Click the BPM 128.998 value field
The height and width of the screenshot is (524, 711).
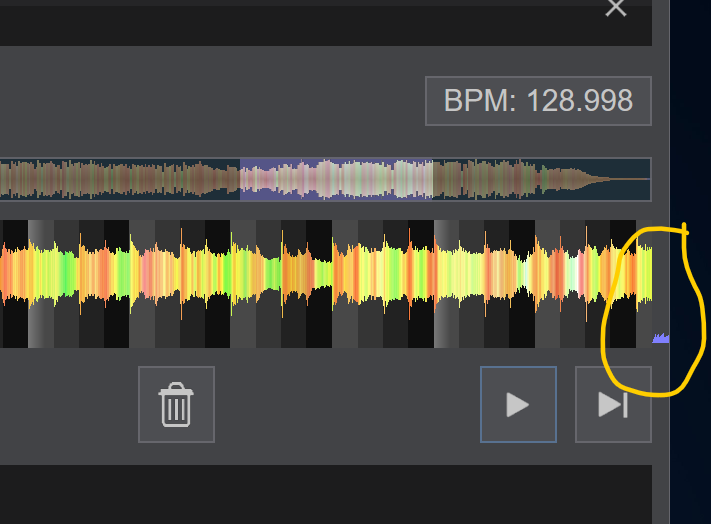click(x=538, y=101)
